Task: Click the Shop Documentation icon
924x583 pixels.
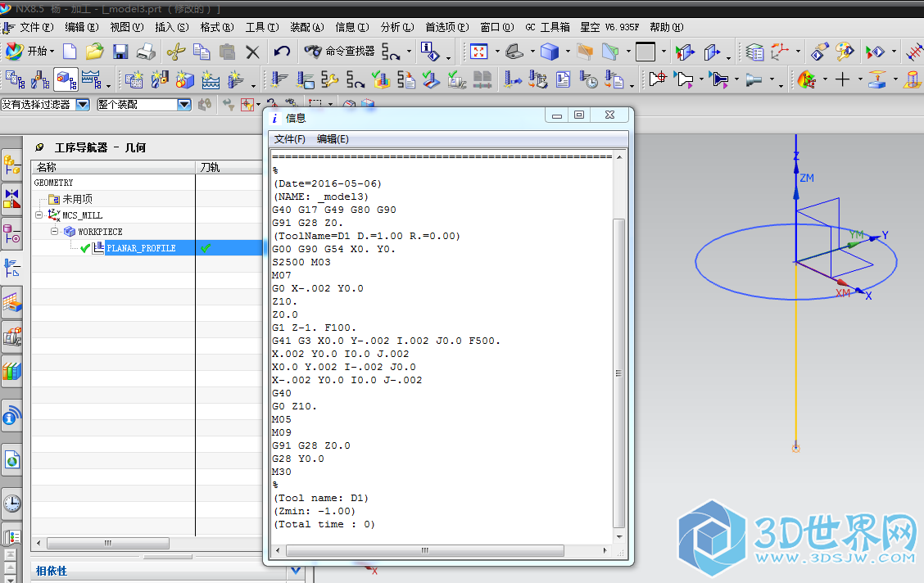Action: click(563, 79)
